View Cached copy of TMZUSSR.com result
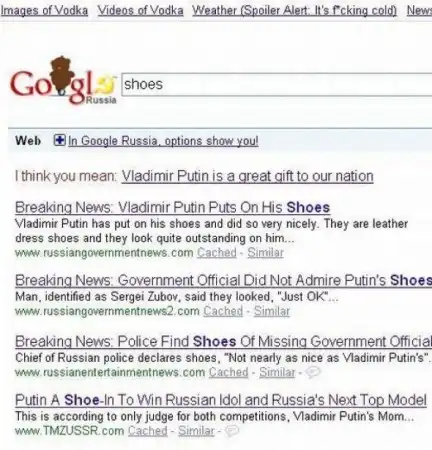The image size is (432, 450). 148,431
